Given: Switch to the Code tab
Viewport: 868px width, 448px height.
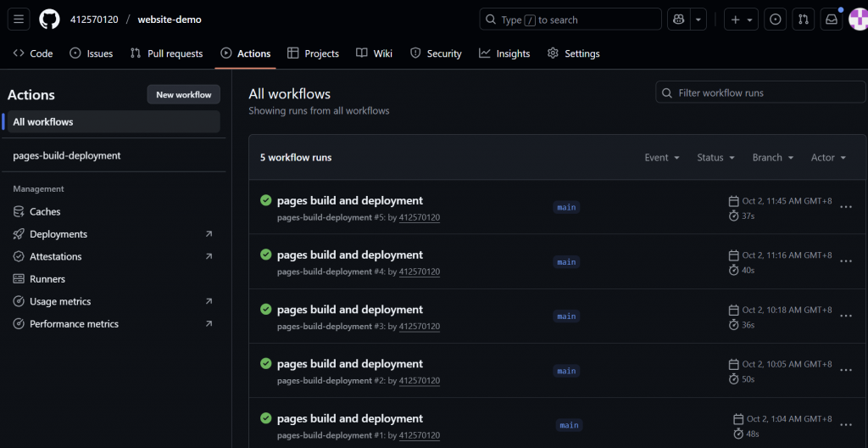Looking at the screenshot, I should pos(33,53).
